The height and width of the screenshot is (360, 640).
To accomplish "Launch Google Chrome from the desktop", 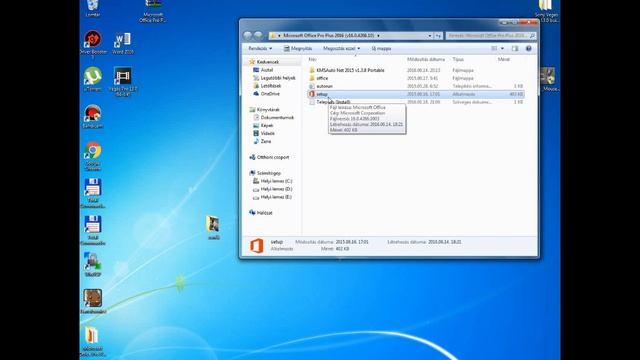I will (93, 156).
